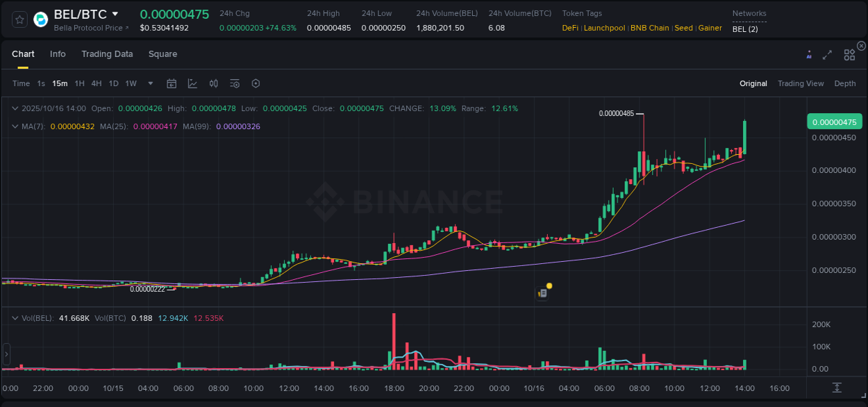
Task: Launch the AI analysis icon
Action: pyautogui.click(x=808, y=54)
